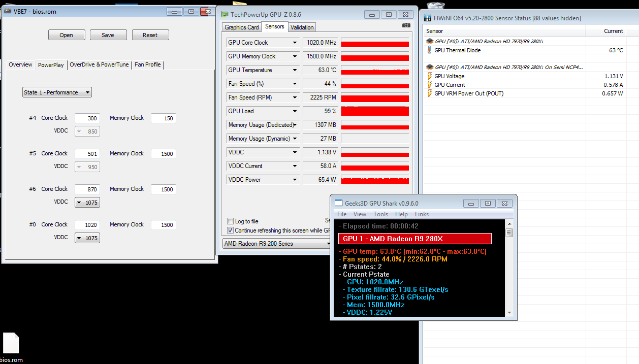
Task: Open the Memory Usage (Dedicated) dropdown
Action: pyautogui.click(x=295, y=125)
